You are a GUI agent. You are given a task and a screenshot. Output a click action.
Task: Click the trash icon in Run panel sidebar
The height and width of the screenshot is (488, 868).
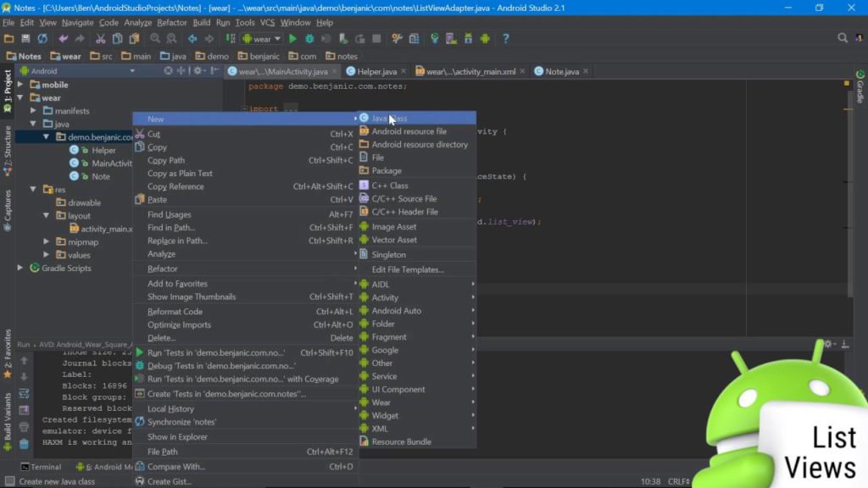[x=24, y=444]
